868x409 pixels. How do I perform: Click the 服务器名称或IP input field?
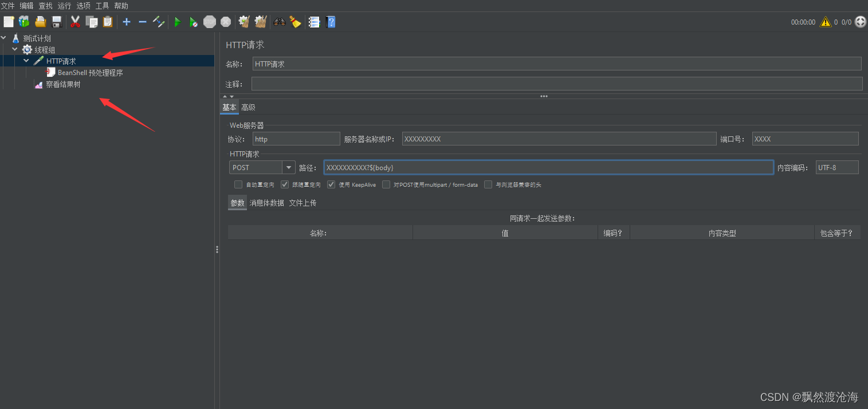coord(559,139)
